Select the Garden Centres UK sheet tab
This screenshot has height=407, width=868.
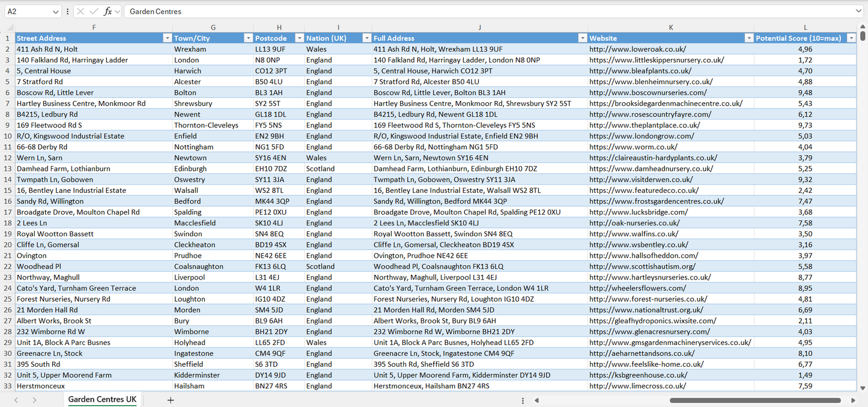tap(102, 399)
